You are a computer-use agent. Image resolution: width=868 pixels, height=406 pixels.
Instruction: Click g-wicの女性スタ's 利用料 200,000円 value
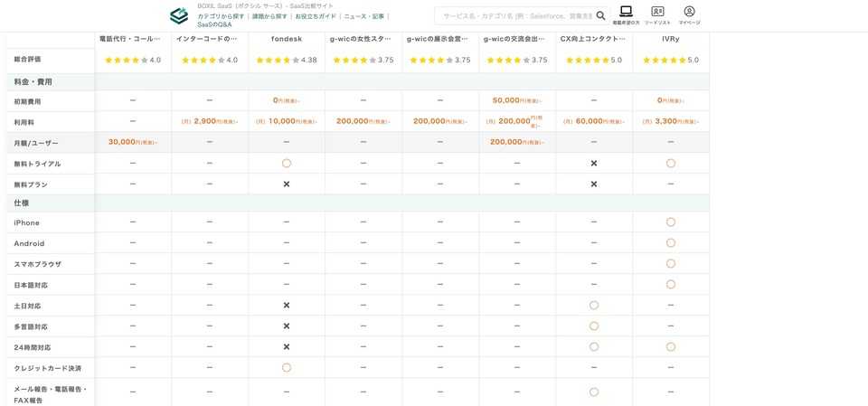coord(363,121)
